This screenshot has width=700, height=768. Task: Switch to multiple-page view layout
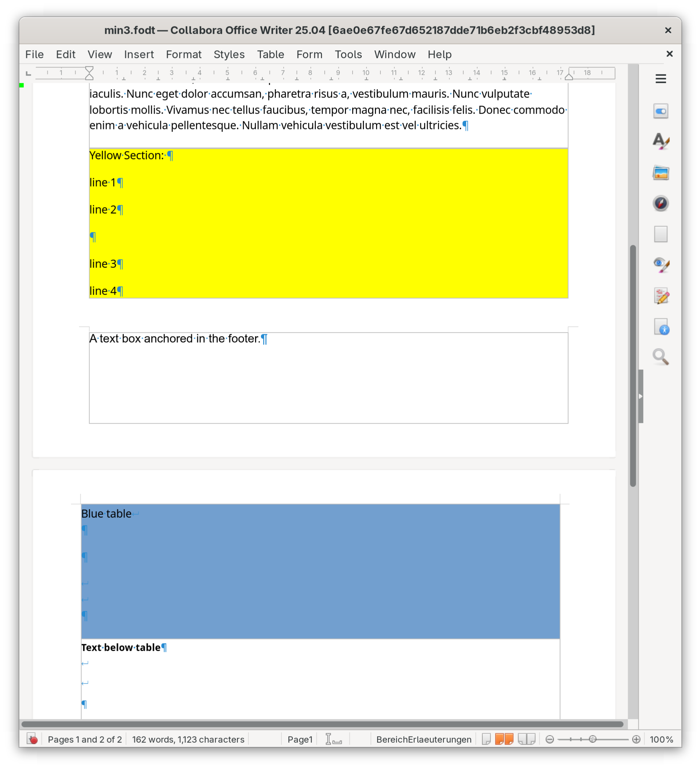point(504,739)
